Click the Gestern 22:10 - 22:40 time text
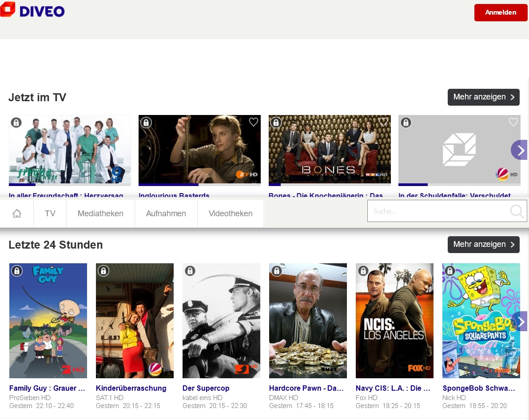 [41, 406]
